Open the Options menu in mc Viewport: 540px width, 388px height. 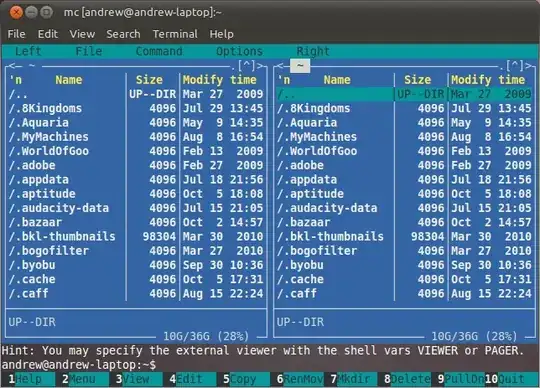pyautogui.click(x=239, y=51)
